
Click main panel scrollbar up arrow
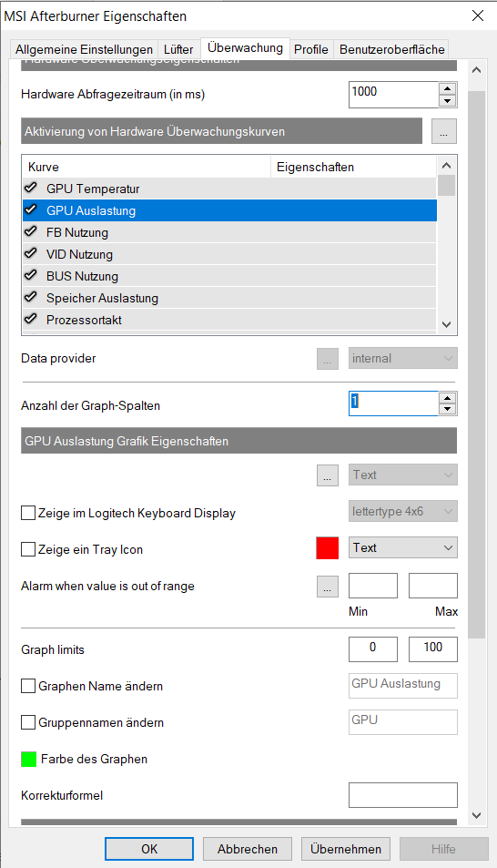point(477,70)
